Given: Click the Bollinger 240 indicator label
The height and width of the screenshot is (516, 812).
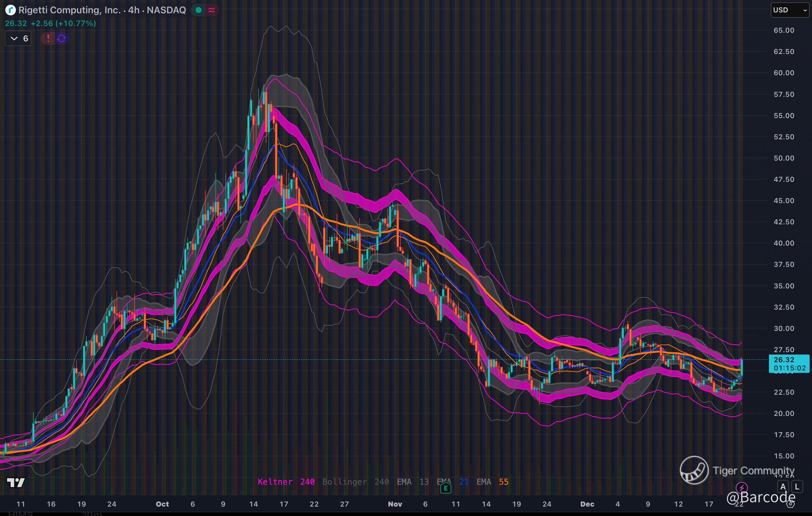Looking at the screenshot, I should click(x=356, y=481).
